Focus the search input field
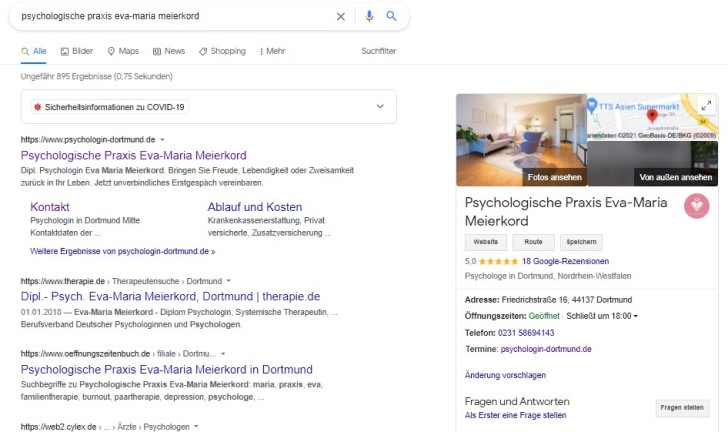The width and height of the screenshot is (728, 432). [x=174, y=16]
